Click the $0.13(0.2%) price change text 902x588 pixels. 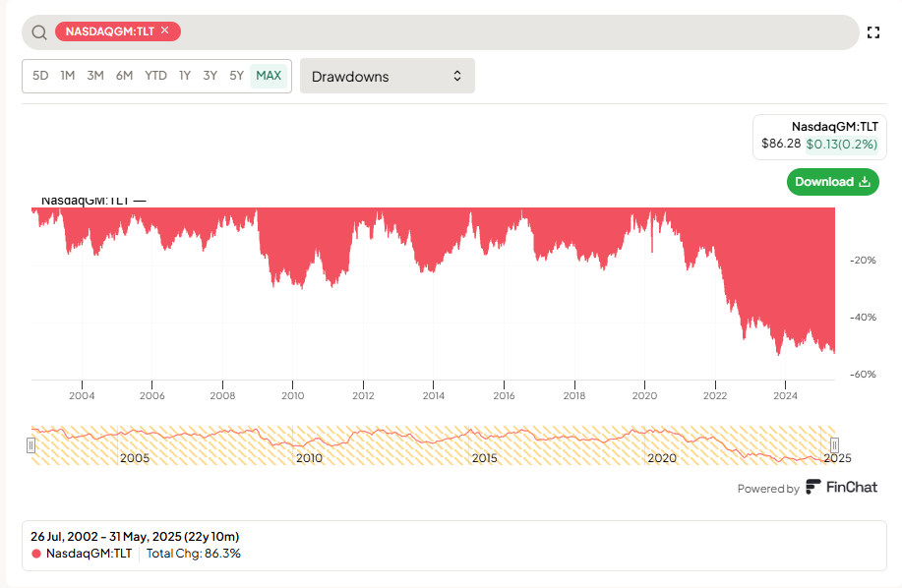click(842, 145)
